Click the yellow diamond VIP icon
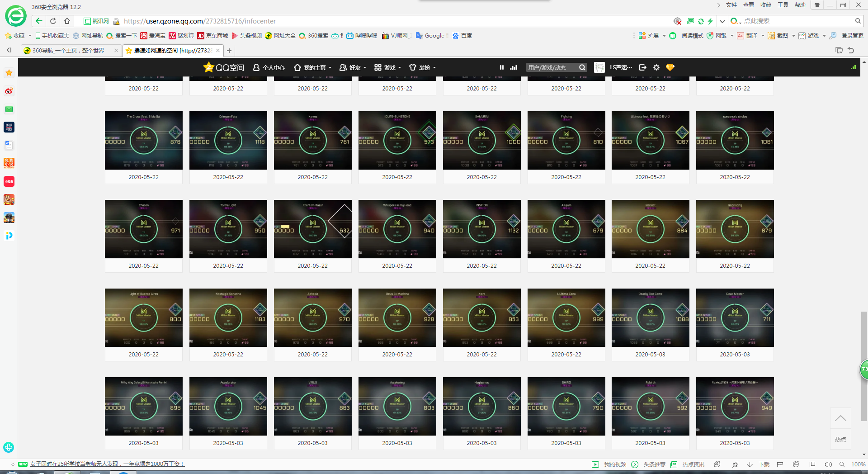868x474 pixels. pyautogui.click(x=670, y=67)
